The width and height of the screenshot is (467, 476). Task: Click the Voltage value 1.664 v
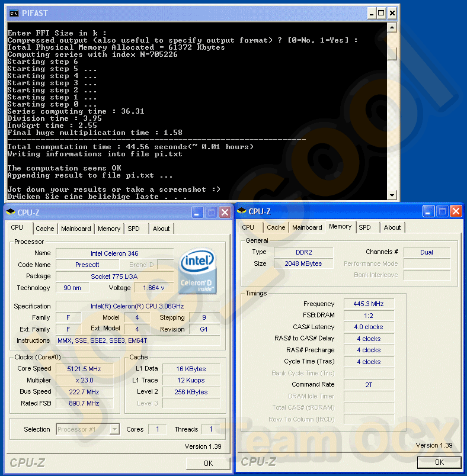click(x=153, y=288)
